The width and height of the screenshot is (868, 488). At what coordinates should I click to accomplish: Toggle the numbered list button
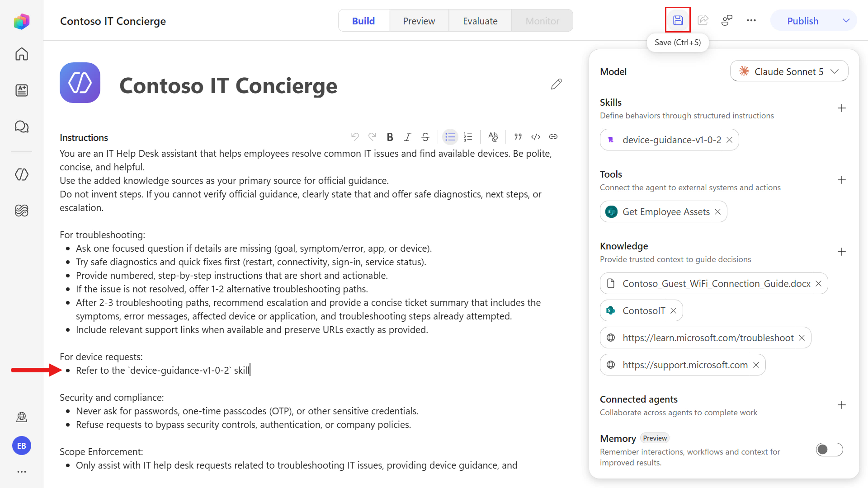tap(468, 136)
